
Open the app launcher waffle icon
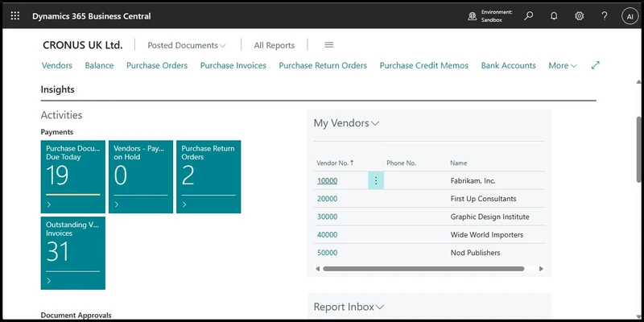coord(15,16)
